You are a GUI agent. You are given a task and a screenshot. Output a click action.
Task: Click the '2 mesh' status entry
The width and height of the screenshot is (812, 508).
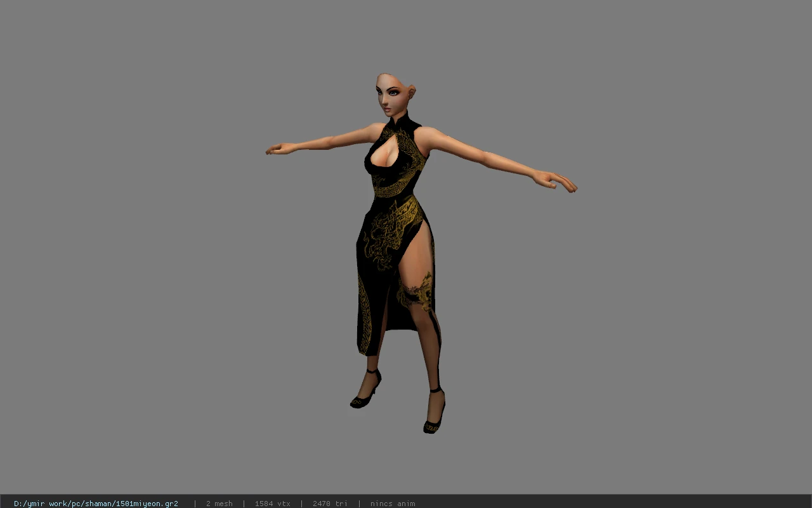tap(219, 504)
